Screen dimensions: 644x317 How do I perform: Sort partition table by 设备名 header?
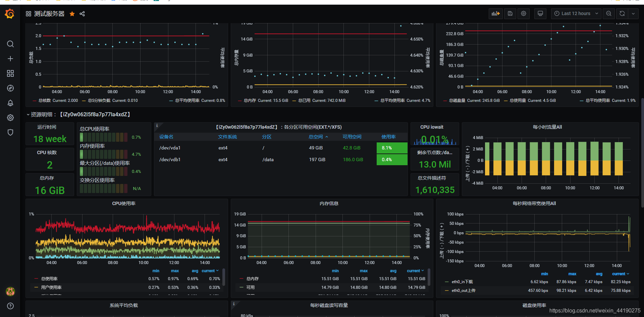[x=166, y=137]
